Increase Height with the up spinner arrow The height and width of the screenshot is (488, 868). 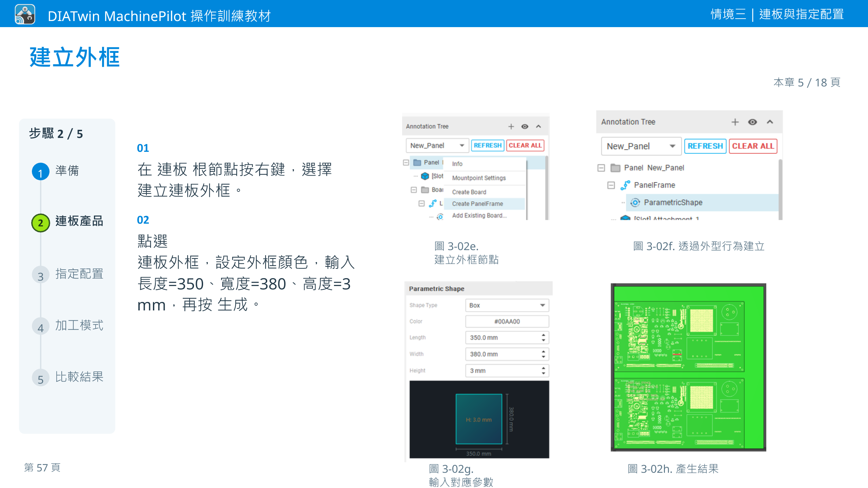tap(544, 368)
